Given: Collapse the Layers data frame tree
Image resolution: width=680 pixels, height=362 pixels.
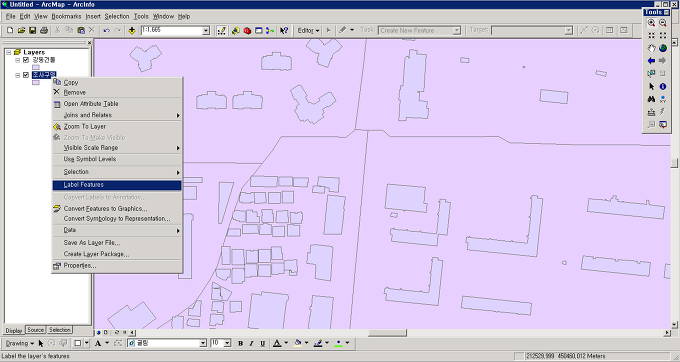Looking at the screenshot, I should 9,52.
